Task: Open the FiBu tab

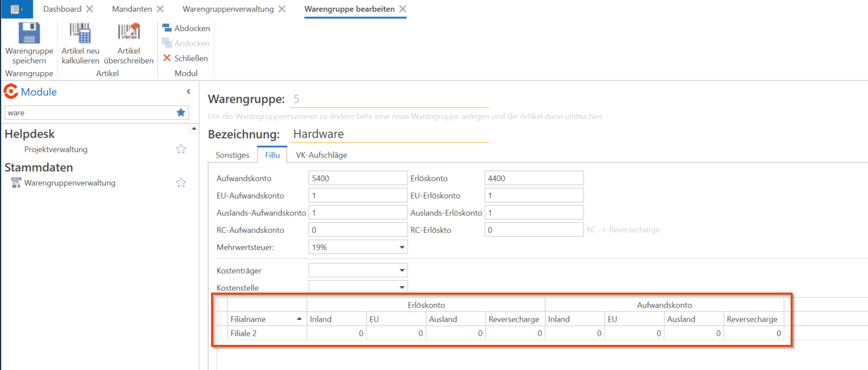Action: pyautogui.click(x=272, y=155)
